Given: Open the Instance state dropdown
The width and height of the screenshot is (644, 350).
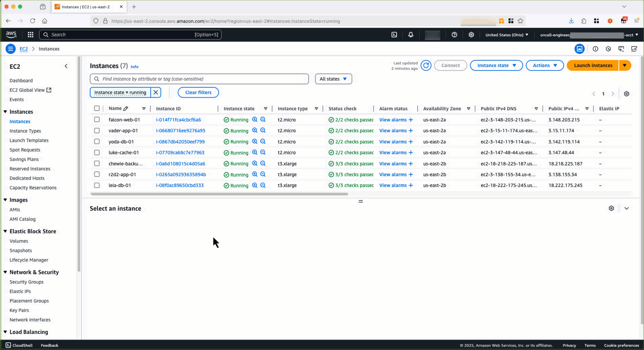Looking at the screenshot, I should [x=496, y=65].
